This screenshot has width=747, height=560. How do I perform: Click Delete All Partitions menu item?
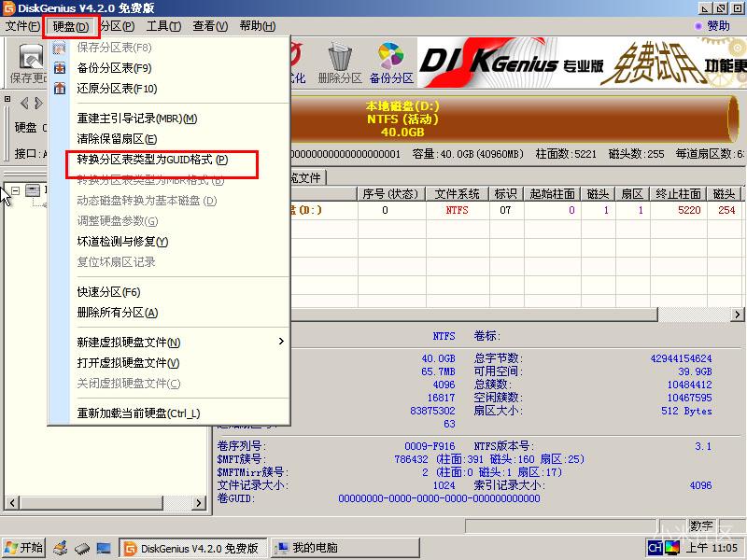118,313
